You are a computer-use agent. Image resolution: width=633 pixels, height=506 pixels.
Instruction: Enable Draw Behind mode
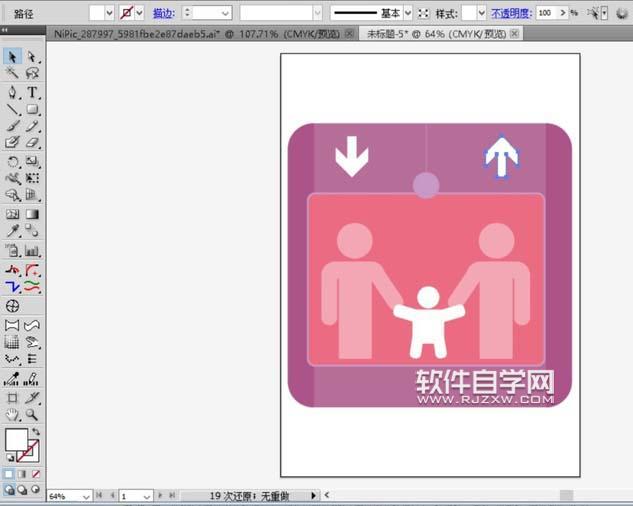(23, 489)
